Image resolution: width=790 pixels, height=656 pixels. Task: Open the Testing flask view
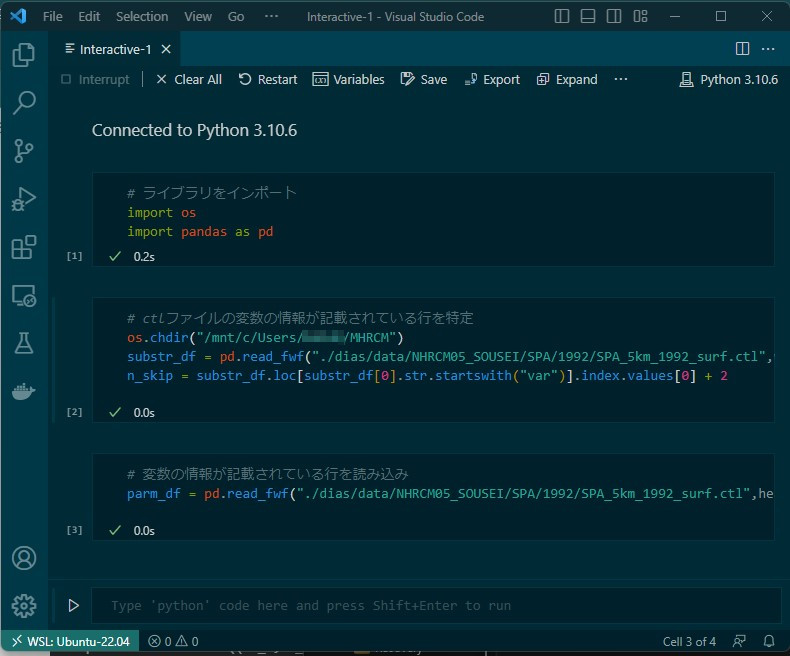pos(24,343)
